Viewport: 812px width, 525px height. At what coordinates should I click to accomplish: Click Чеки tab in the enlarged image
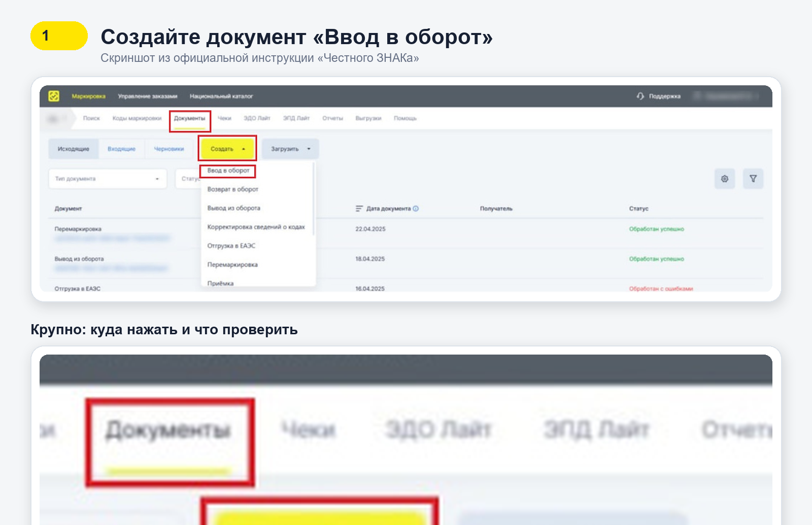click(x=309, y=431)
